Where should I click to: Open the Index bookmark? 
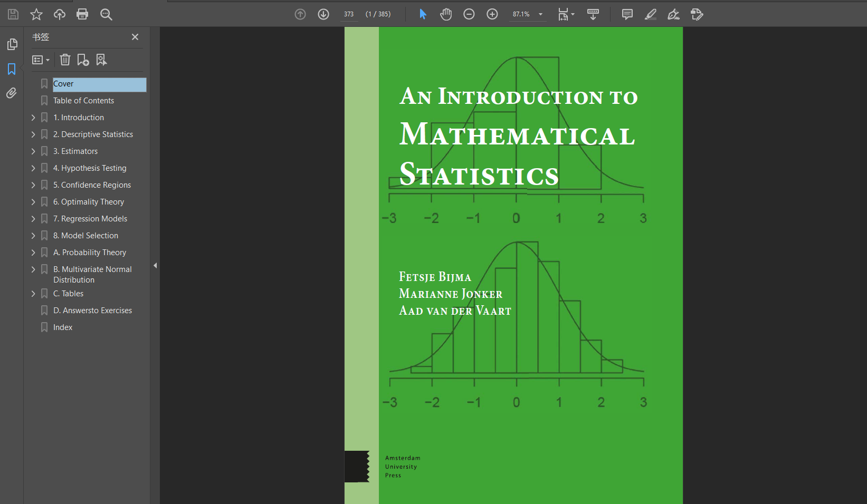(63, 327)
